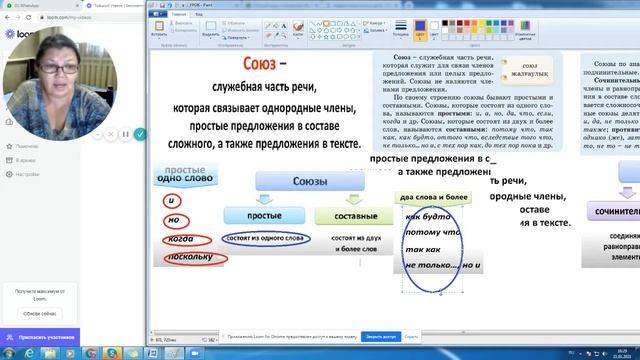Pick the green color swatch in top row
Screen dimensions: 640x360
click(489, 23)
